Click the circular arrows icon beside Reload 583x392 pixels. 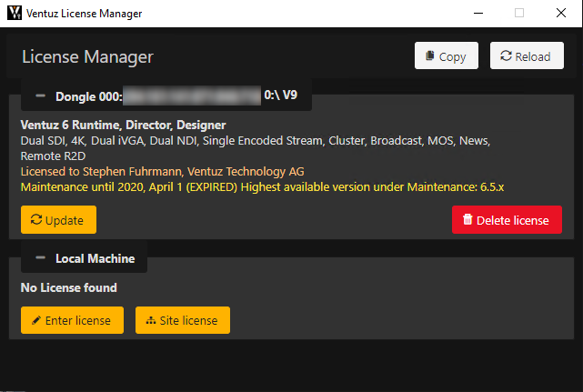tap(505, 56)
